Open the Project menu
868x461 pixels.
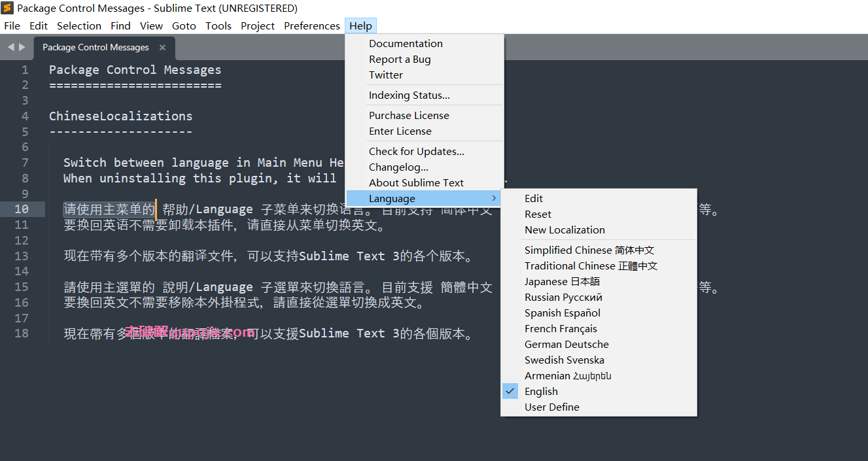pos(258,26)
